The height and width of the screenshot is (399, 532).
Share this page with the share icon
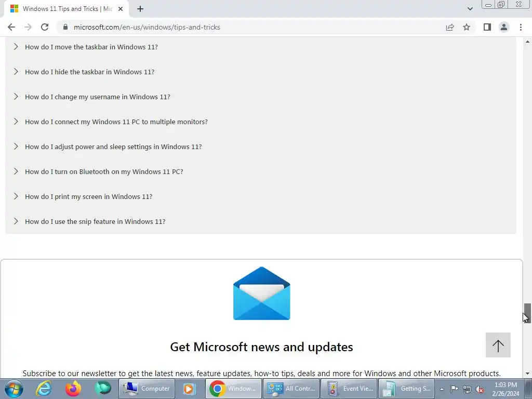point(450,27)
